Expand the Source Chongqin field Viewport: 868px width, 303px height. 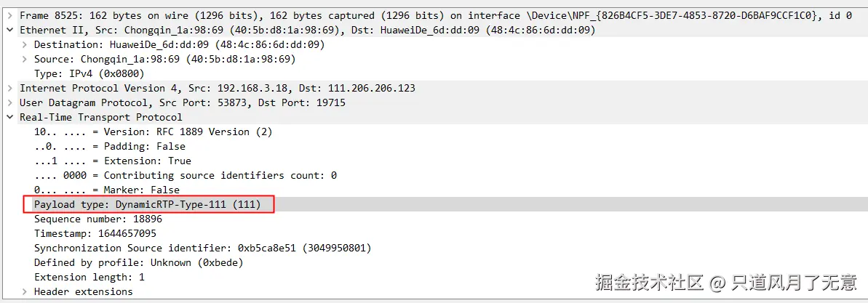tap(24, 59)
